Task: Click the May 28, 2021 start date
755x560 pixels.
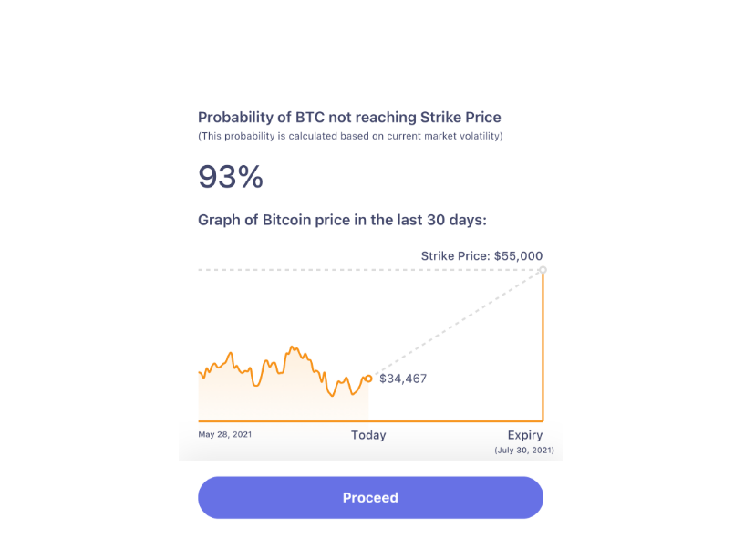Action: 225,434
